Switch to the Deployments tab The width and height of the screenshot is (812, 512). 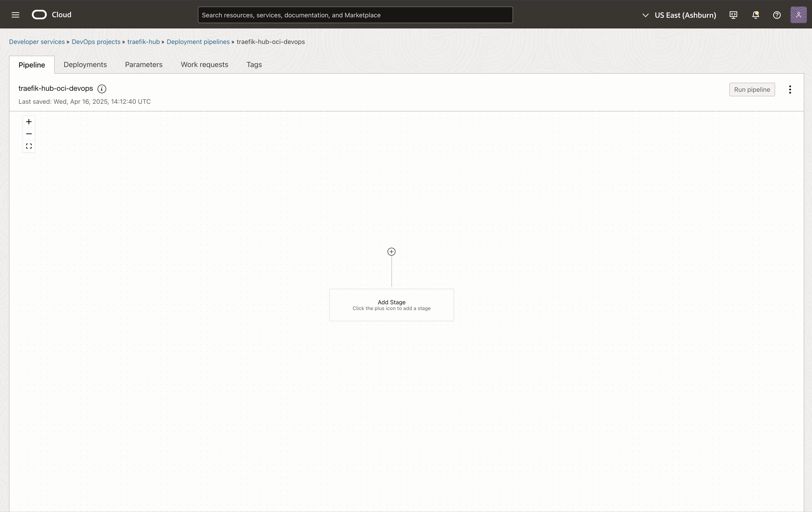pyautogui.click(x=85, y=64)
